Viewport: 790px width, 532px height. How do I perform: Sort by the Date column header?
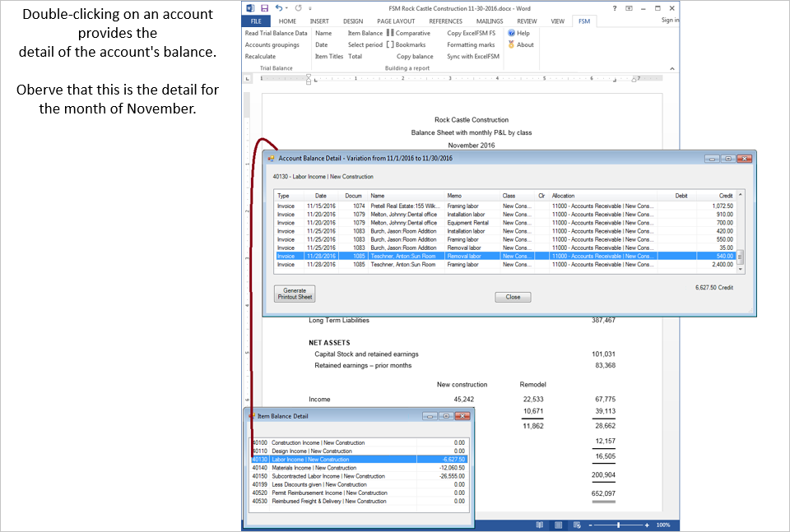point(321,196)
